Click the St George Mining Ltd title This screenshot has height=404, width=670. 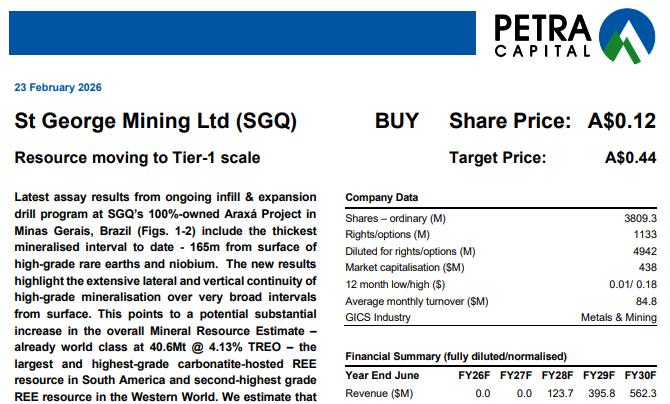155,122
